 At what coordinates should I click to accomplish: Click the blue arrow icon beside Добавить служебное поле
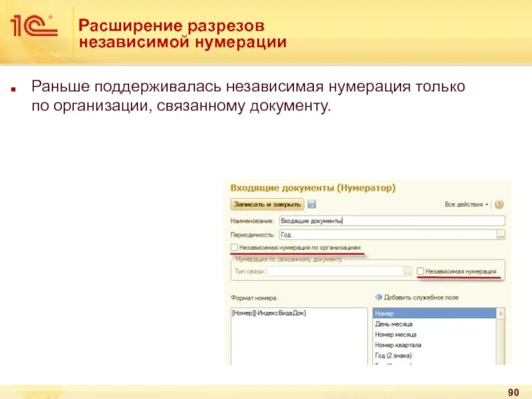point(378,297)
